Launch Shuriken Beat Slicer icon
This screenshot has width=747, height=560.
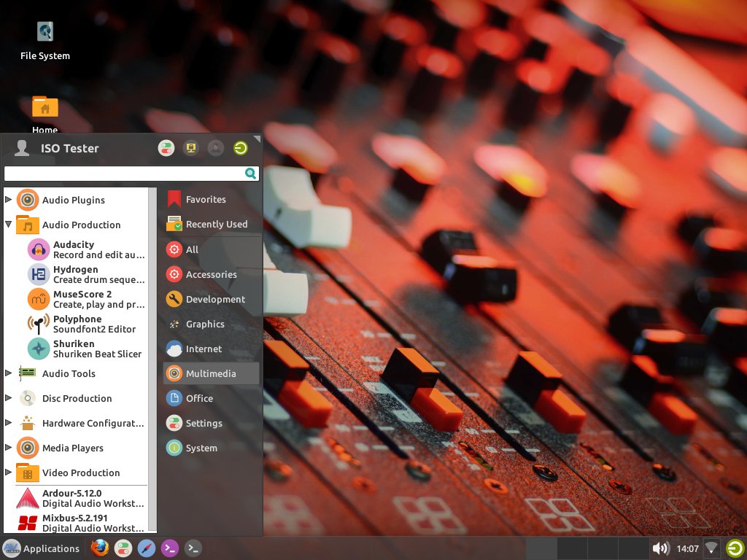(39, 349)
